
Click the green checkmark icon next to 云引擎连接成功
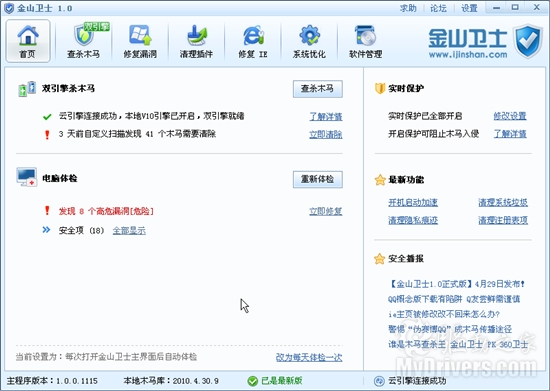click(47, 117)
